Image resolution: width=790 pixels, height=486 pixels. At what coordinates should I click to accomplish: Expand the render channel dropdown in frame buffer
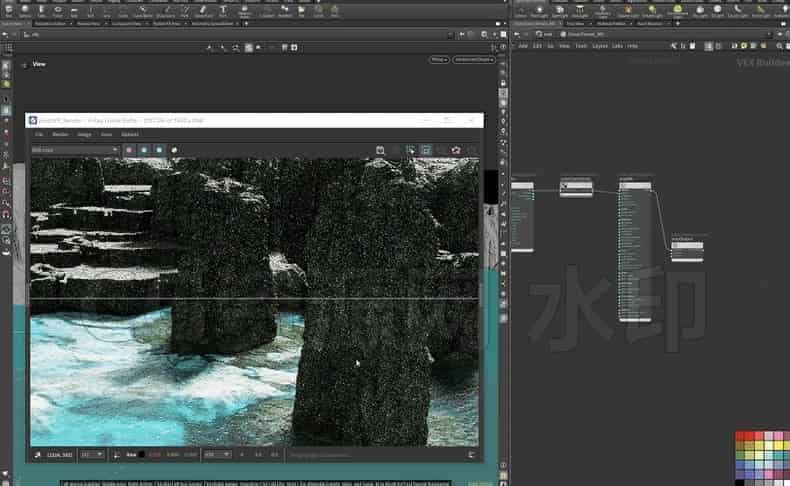tap(75, 150)
